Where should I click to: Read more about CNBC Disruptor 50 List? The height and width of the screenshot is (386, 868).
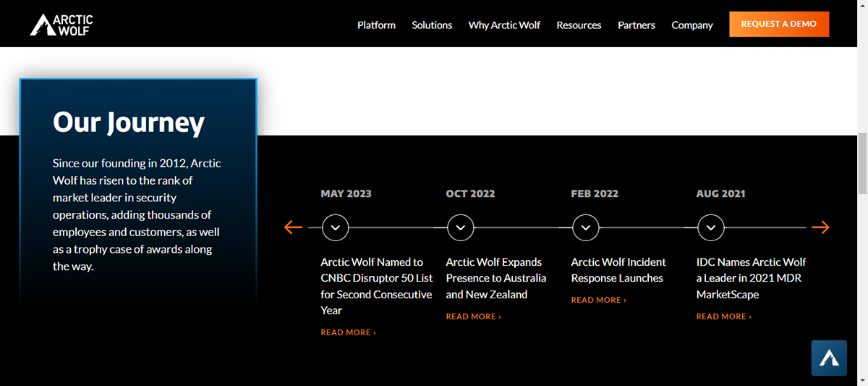(x=348, y=332)
